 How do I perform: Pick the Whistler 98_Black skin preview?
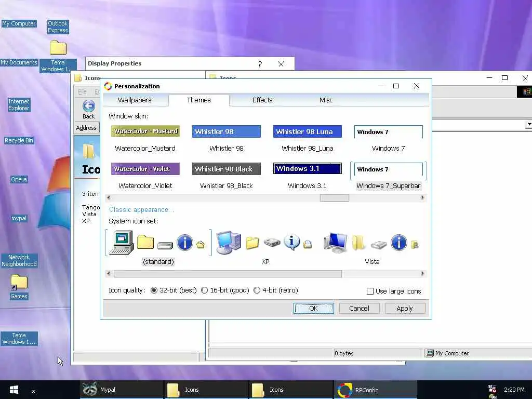coord(227,169)
